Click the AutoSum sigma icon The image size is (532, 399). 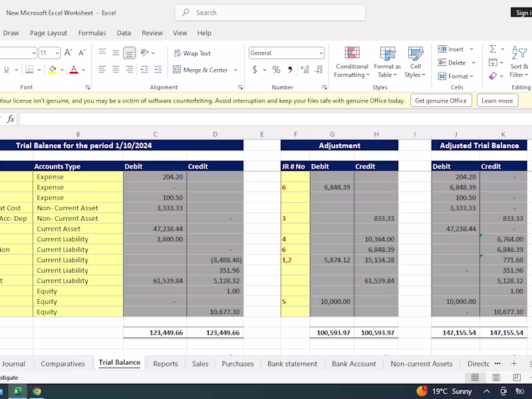click(493, 49)
